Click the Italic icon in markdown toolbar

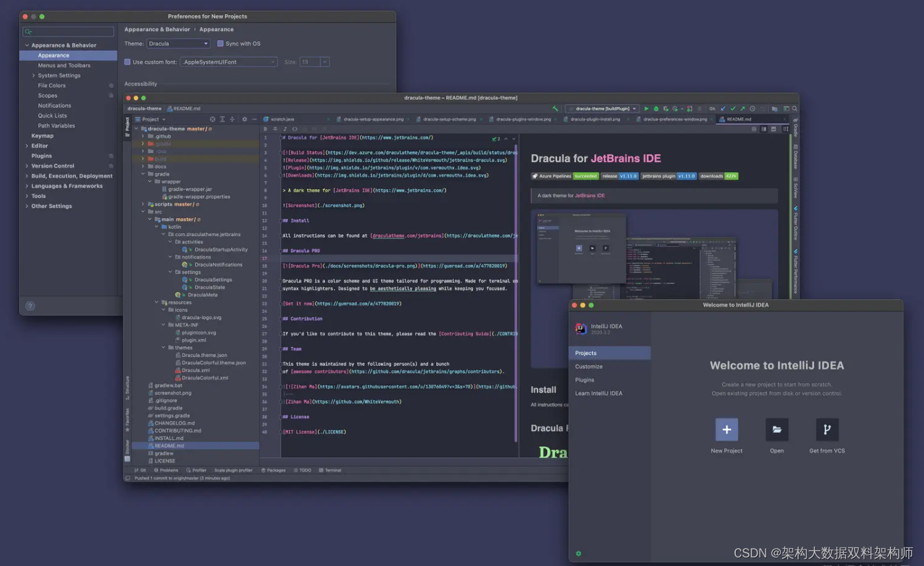(285, 129)
